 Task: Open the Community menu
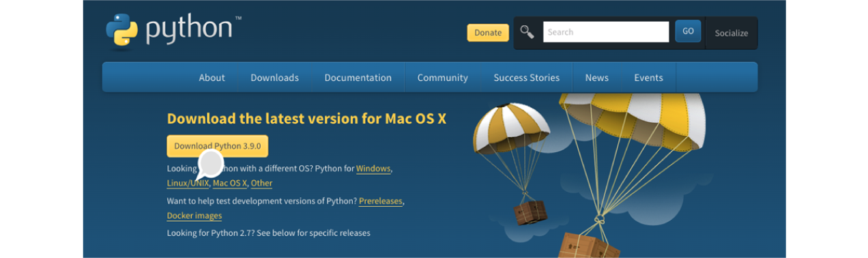click(443, 78)
